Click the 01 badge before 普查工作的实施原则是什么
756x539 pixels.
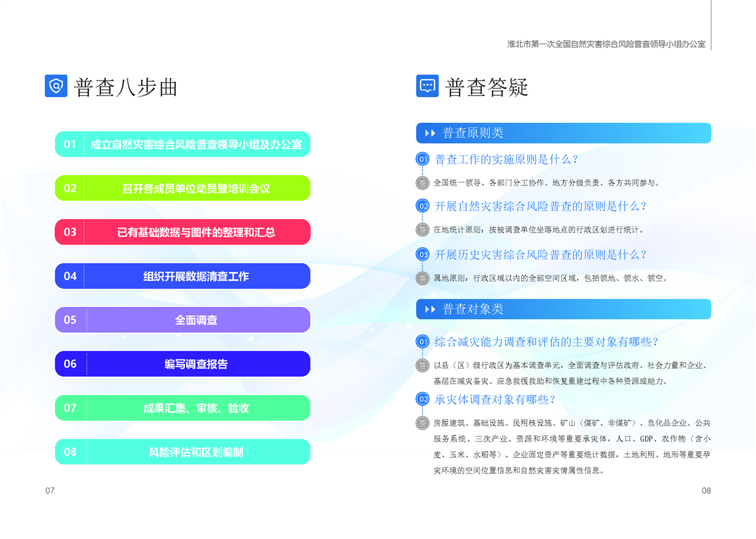point(423,159)
